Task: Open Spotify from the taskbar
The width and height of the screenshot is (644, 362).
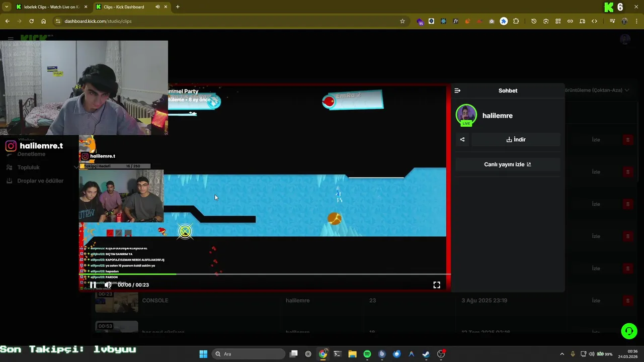Action: pyautogui.click(x=367, y=354)
